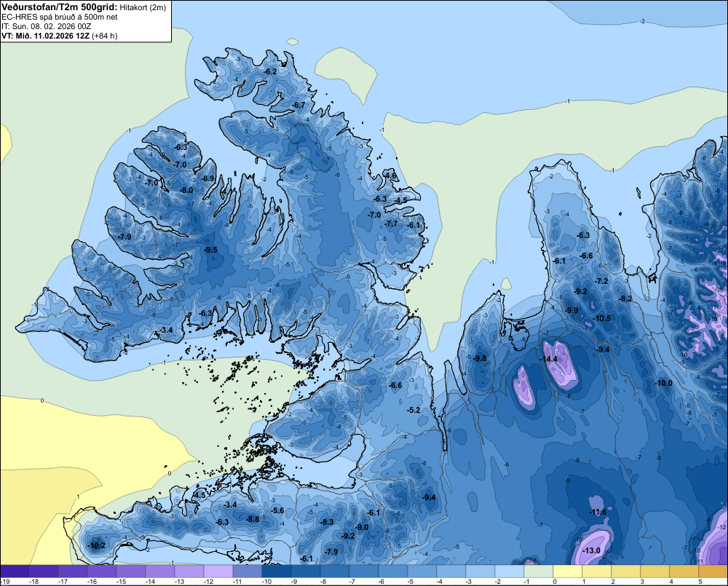
Task: Click the -5.2 temperature label
Action: coord(414,410)
